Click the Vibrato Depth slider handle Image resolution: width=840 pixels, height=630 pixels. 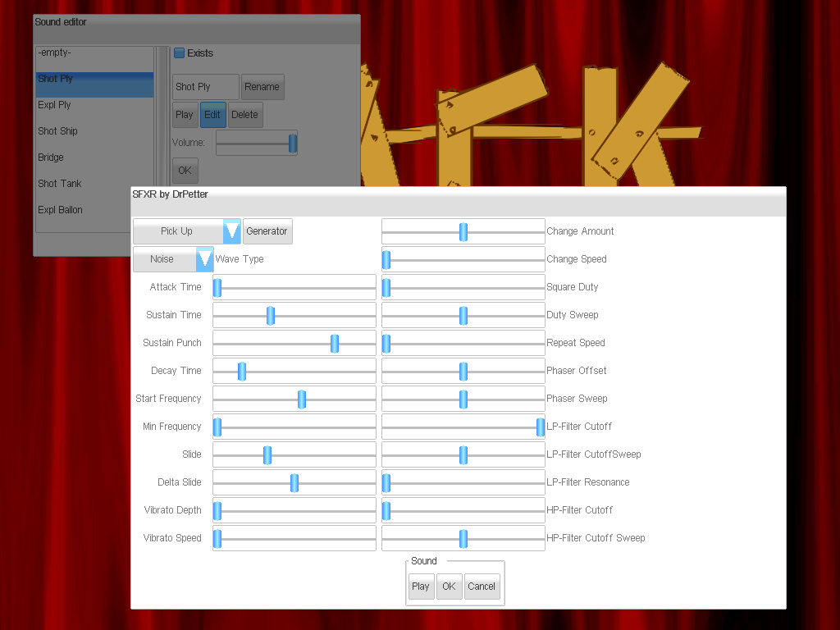(x=217, y=510)
